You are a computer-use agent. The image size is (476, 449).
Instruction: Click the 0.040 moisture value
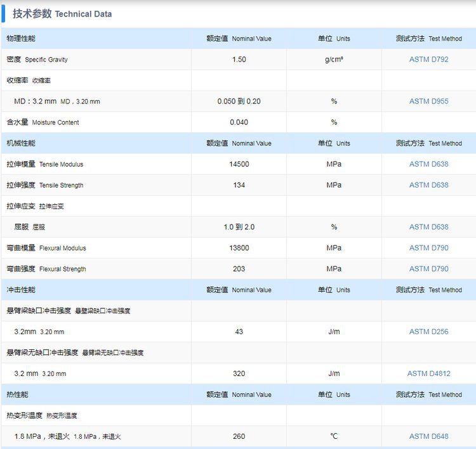click(239, 122)
